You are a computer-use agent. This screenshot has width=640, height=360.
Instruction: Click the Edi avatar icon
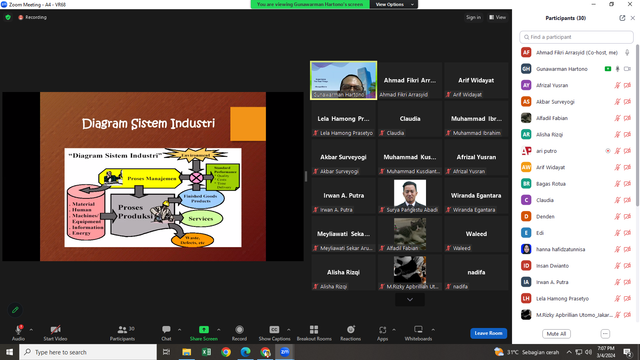[526, 233]
